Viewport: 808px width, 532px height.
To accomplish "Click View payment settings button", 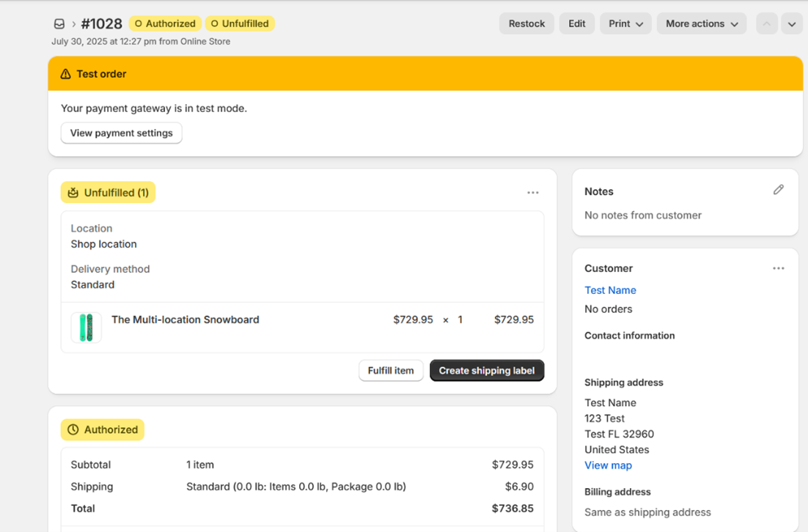I will (x=121, y=133).
